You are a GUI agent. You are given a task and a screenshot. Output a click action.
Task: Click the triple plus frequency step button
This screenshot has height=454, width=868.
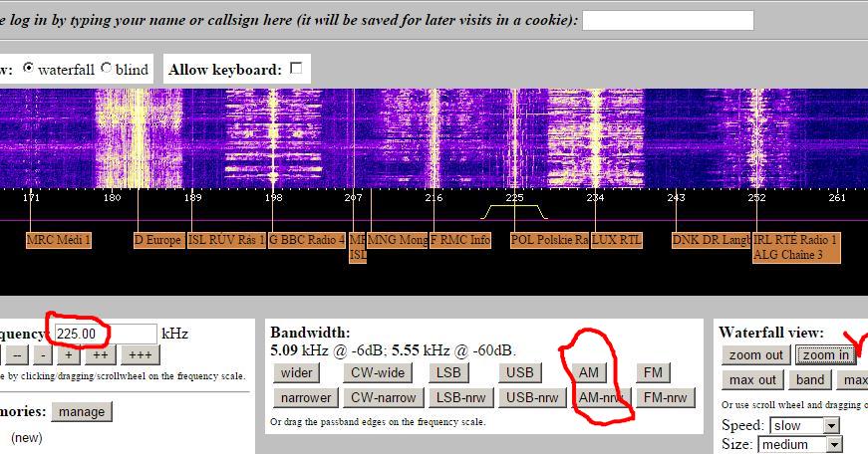tap(141, 355)
